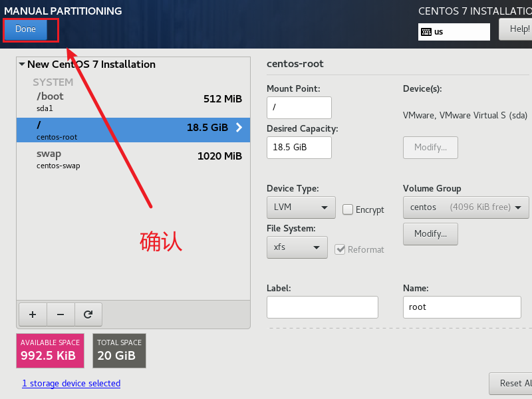
Task: Click the SYSTEM group label
Action: tap(53, 82)
